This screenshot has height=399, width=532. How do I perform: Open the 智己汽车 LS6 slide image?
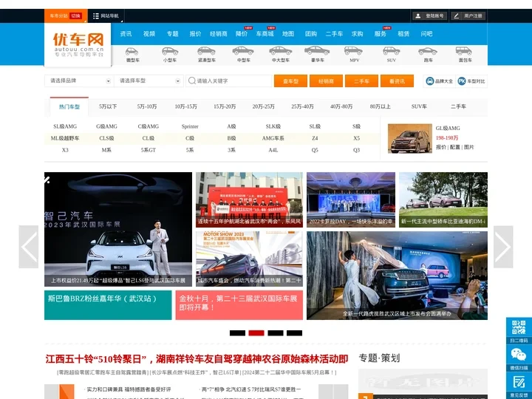pyautogui.click(x=118, y=229)
